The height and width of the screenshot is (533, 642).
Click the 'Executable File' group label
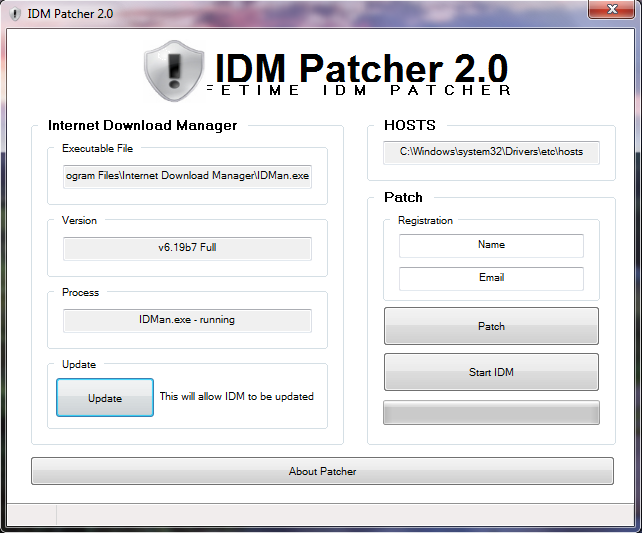97,148
